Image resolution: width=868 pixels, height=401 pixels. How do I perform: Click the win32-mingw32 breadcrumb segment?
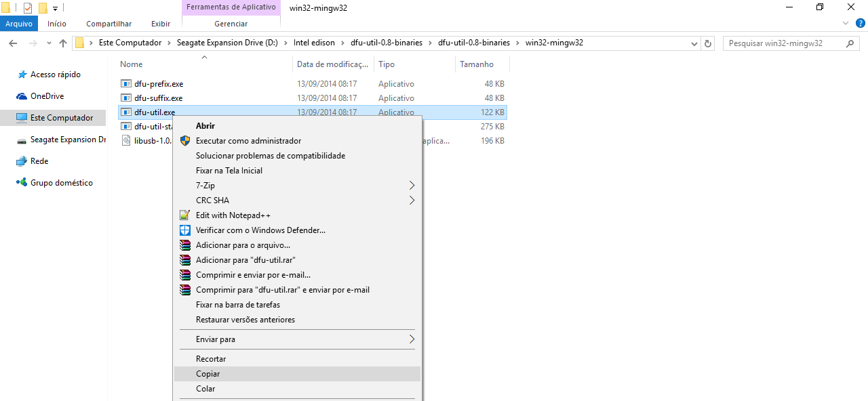pyautogui.click(x=554, y=43)
